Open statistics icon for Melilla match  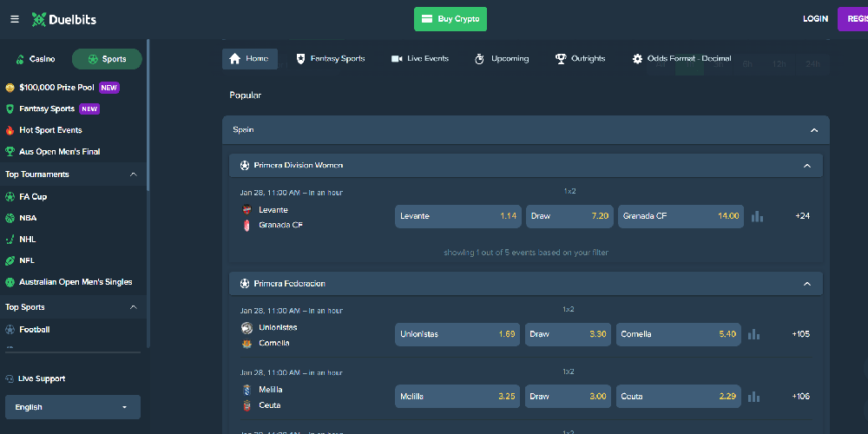(753, 397)
